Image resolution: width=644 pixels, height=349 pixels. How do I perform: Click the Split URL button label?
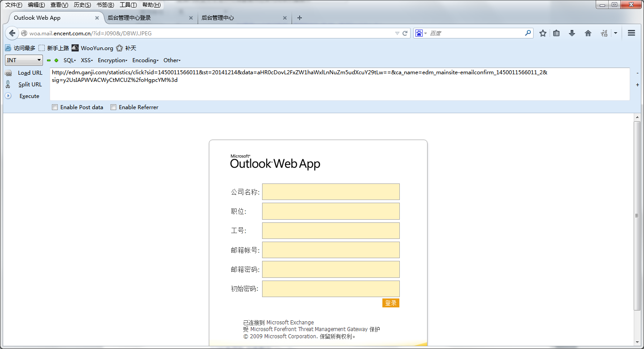click(x=30, y=85)
